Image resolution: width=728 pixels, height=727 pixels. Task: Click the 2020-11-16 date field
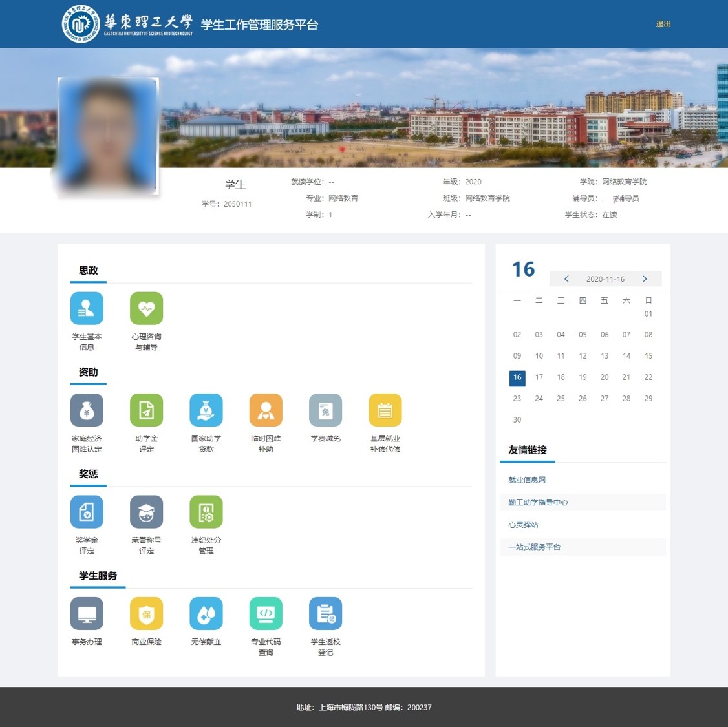605,279
